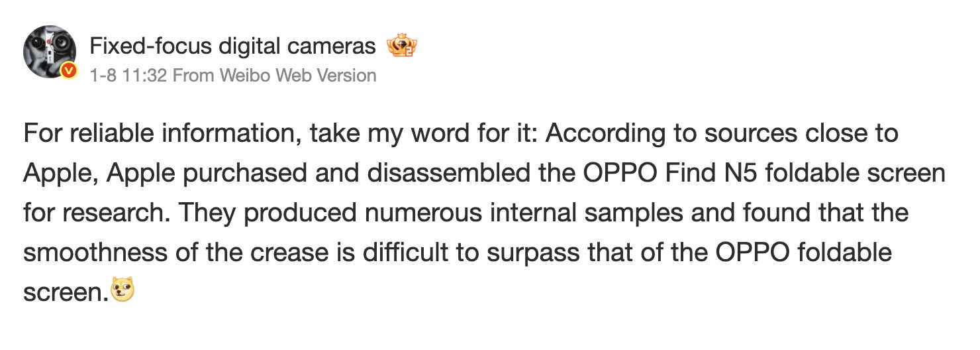Viewport: 980px width, 350px height.
Task: Click the 1-8 11:32 post timestamp
Action: pos(127,76)
